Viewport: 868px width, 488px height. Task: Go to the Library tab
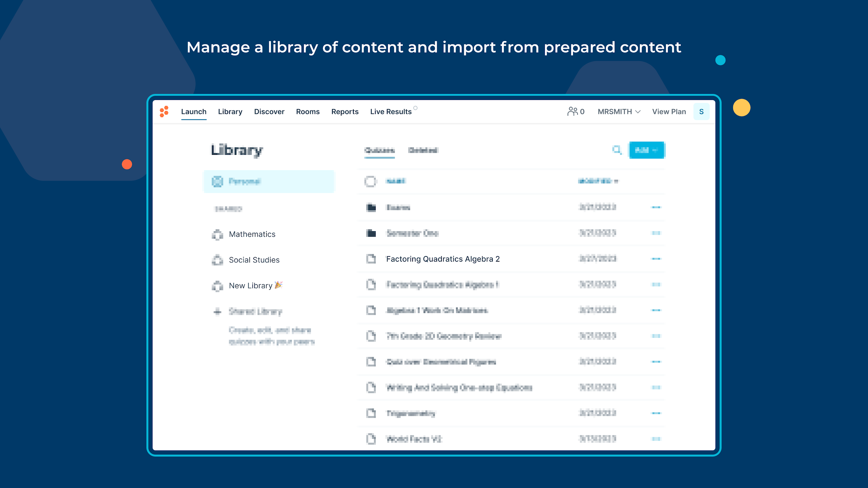pos(230,111)
